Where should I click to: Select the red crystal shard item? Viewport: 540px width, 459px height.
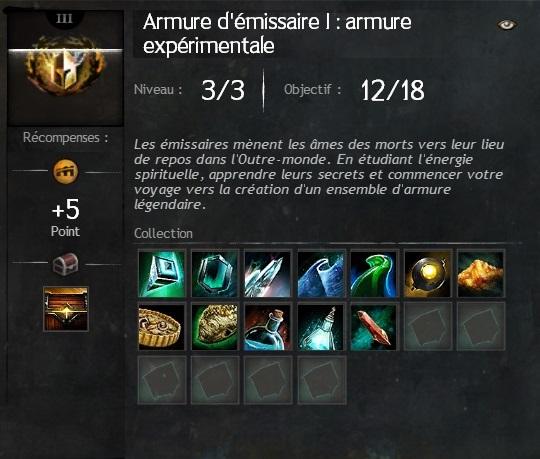pos(374,327)
